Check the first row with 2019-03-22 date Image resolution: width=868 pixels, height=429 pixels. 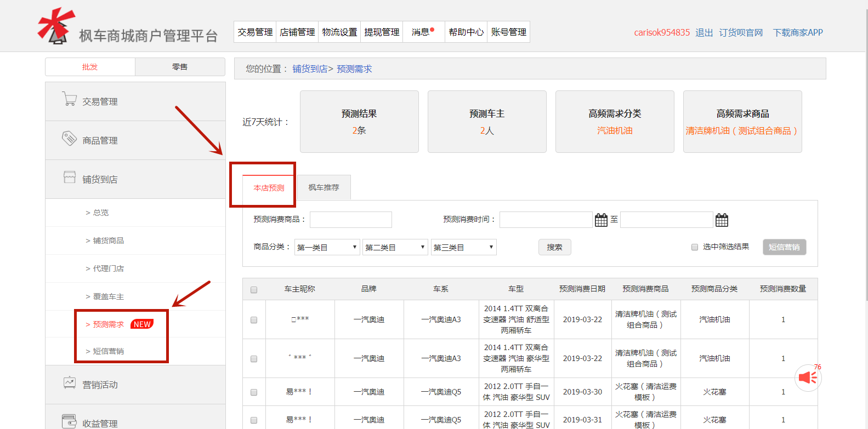(x=254, y=320)
